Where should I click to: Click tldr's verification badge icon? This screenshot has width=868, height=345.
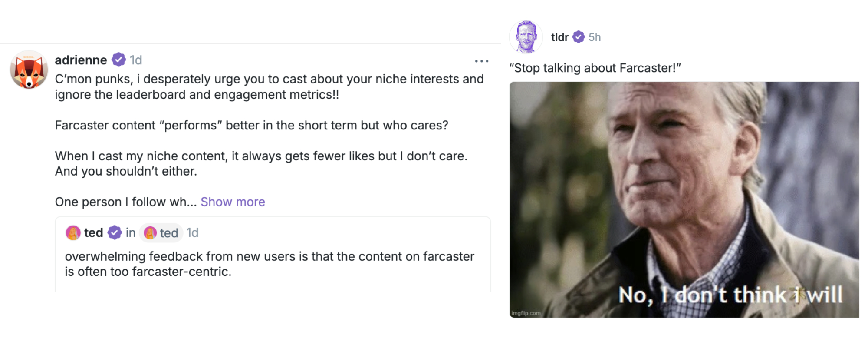(x=579, y=37)
